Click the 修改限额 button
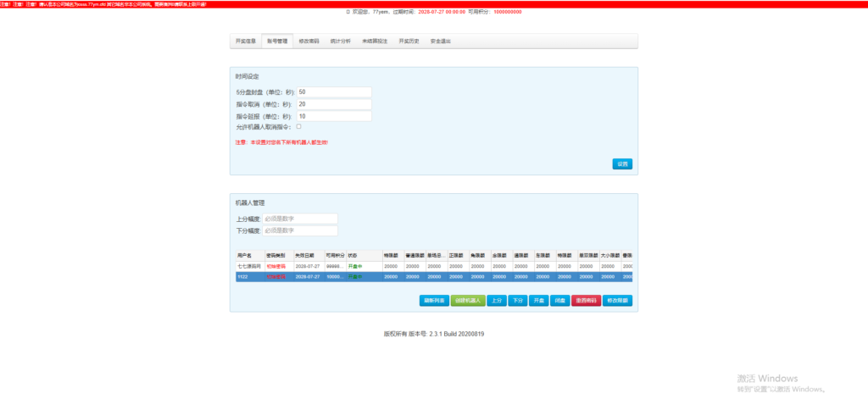The image size is (868, 416). pos(617,301)
